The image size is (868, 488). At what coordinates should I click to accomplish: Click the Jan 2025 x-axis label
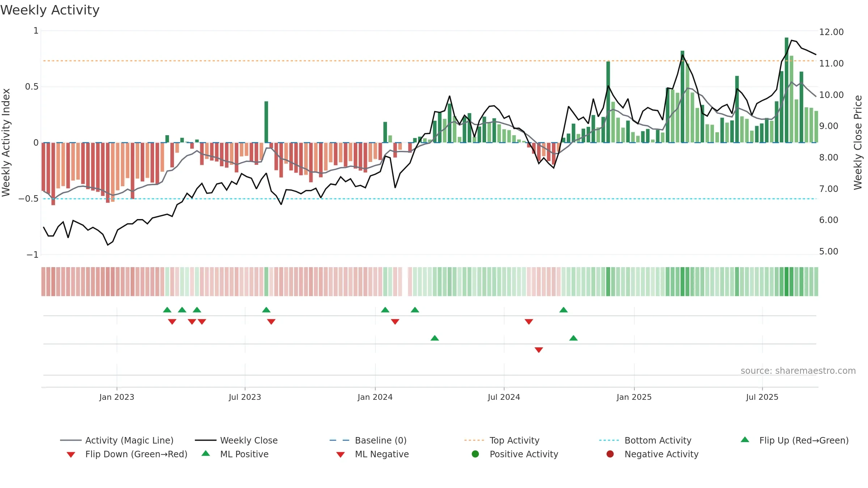tap(634, 397)
